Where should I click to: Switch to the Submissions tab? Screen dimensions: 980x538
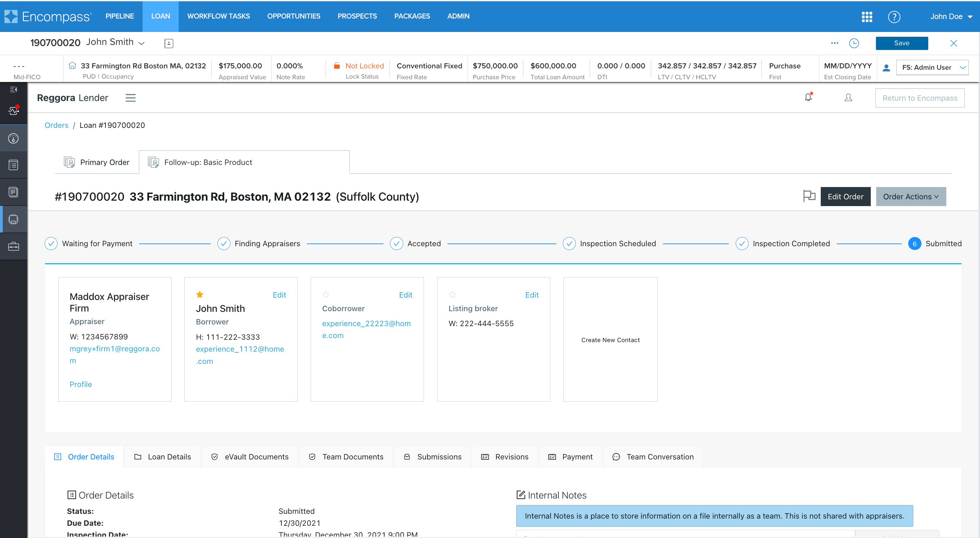coord(432,456)
